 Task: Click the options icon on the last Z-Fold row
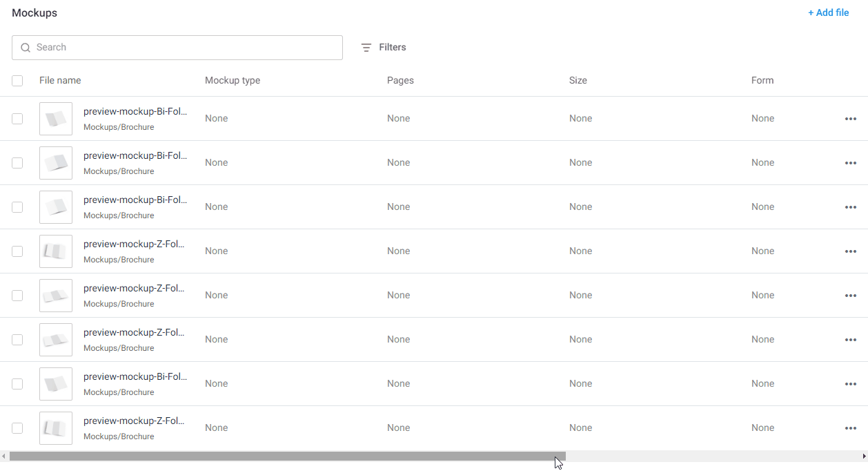850,428
